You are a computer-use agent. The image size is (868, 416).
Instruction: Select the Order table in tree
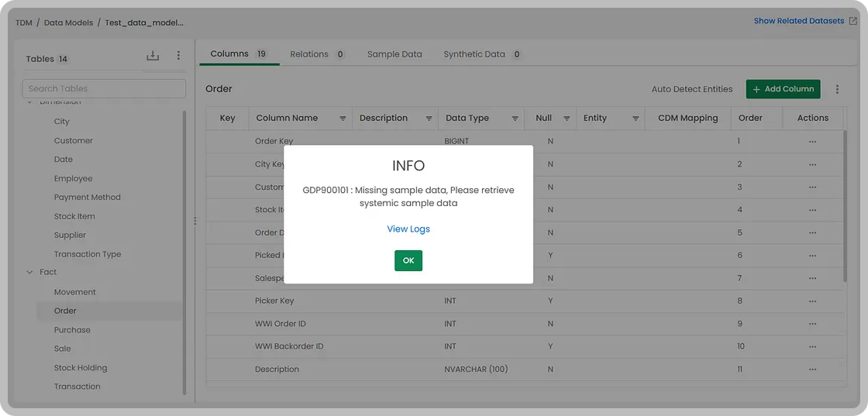point(109,311)
